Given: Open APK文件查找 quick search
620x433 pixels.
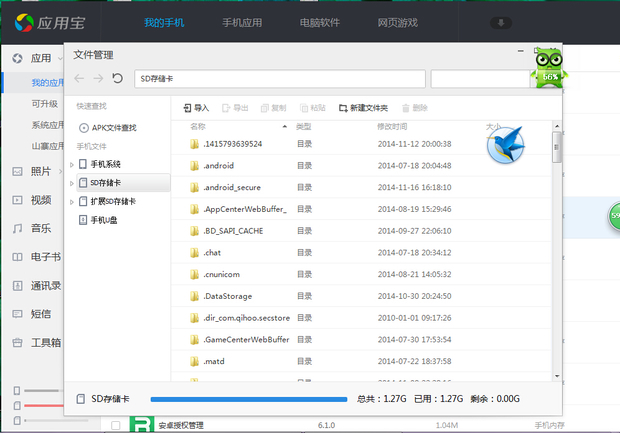Looking at the screenshot, I should pyautogui.click(x=108, y=128).
